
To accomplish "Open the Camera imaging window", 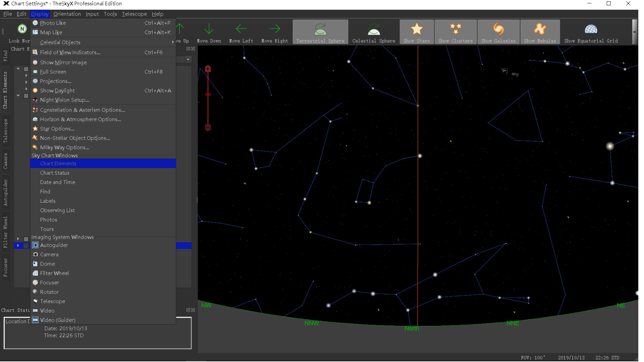I will (x=103, y=254).
